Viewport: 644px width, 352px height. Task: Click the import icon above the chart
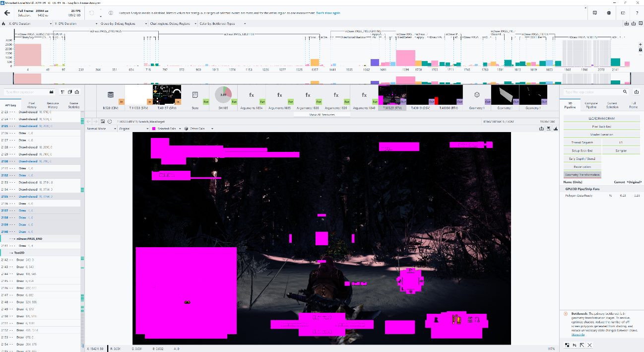click(627, 23)
